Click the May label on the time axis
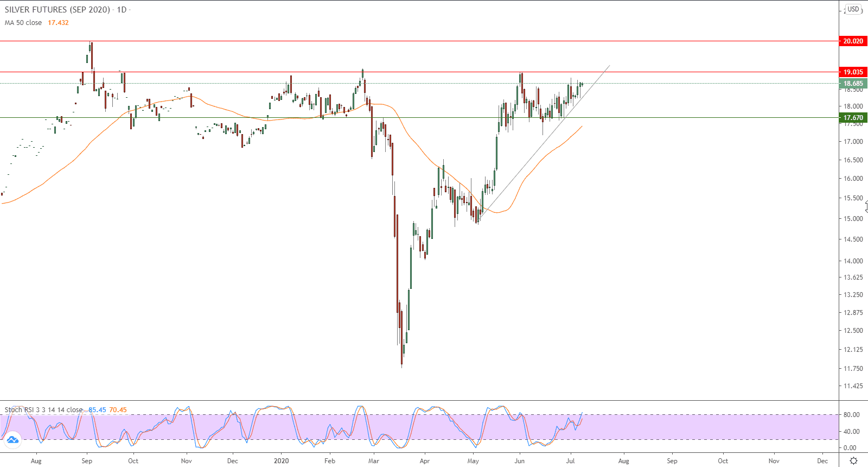This screenshot has width=868, height=467. [473, 461]
